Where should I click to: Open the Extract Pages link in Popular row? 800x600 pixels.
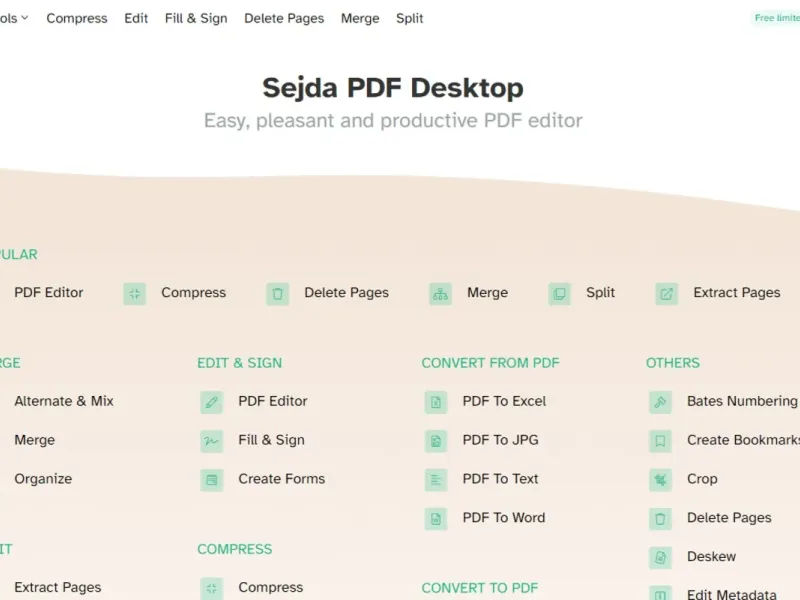point(737,292)
